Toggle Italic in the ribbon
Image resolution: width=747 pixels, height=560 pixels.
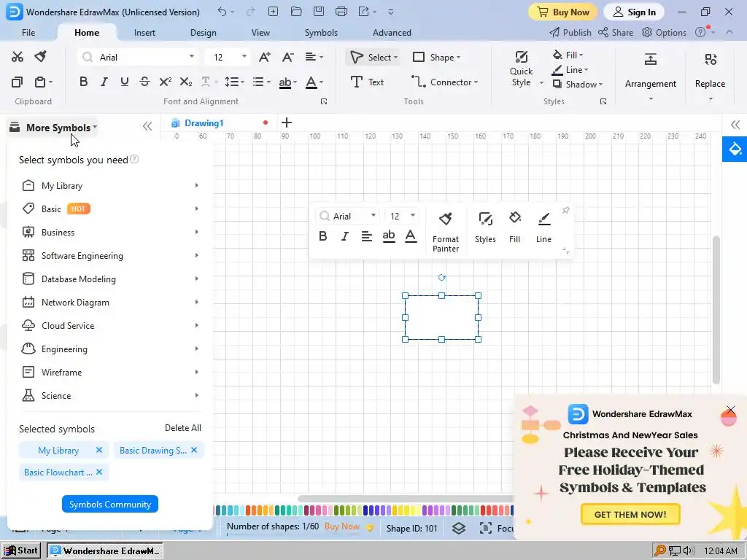(x=104, y=82)
